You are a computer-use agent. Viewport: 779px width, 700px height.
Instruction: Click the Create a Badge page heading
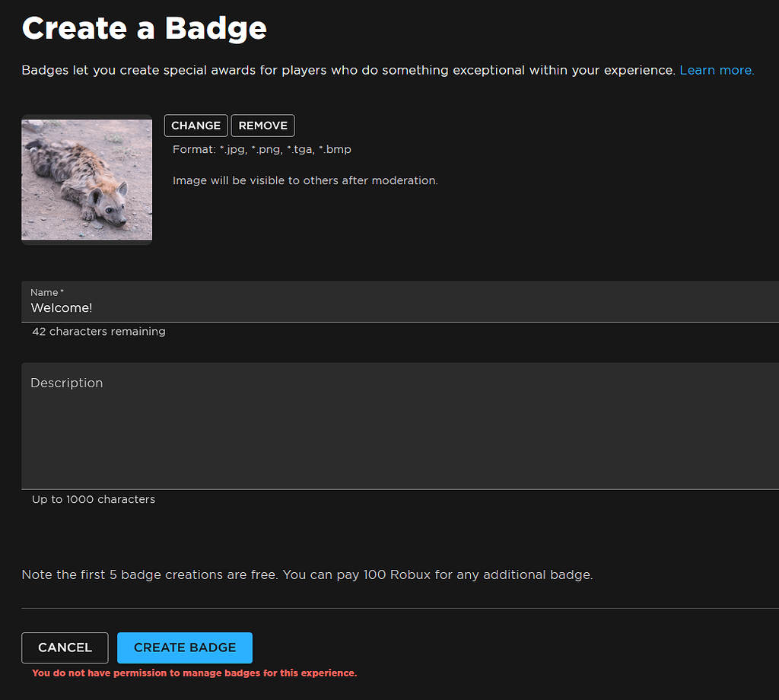tap(144, 27)
